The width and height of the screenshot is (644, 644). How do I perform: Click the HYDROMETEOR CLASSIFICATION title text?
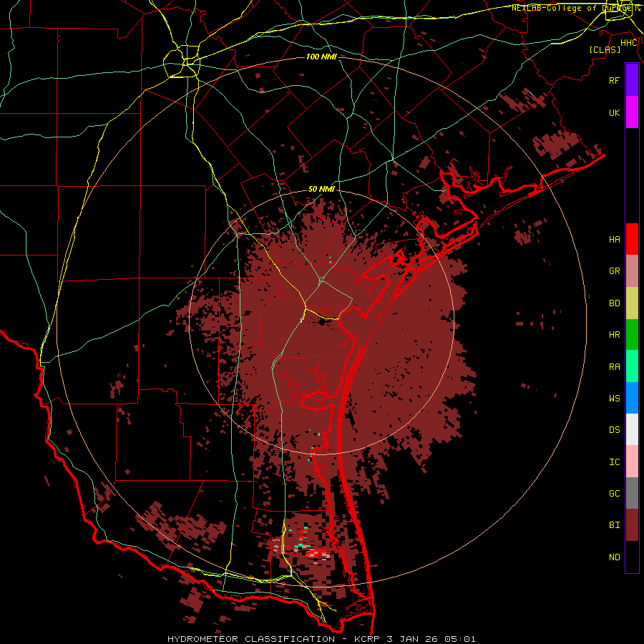click(x=251, y=639)
